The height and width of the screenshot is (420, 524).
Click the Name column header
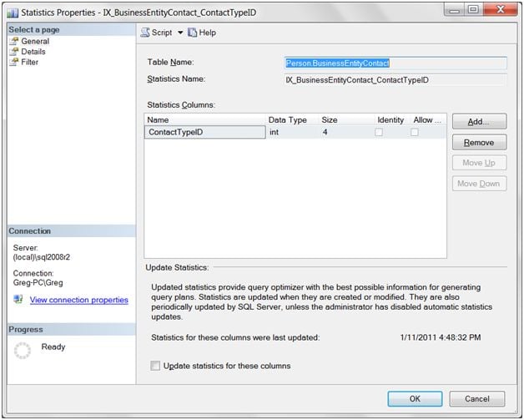(205, 119)
